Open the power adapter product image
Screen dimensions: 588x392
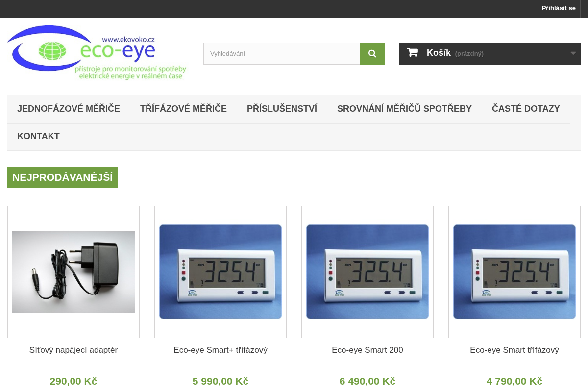73,272
